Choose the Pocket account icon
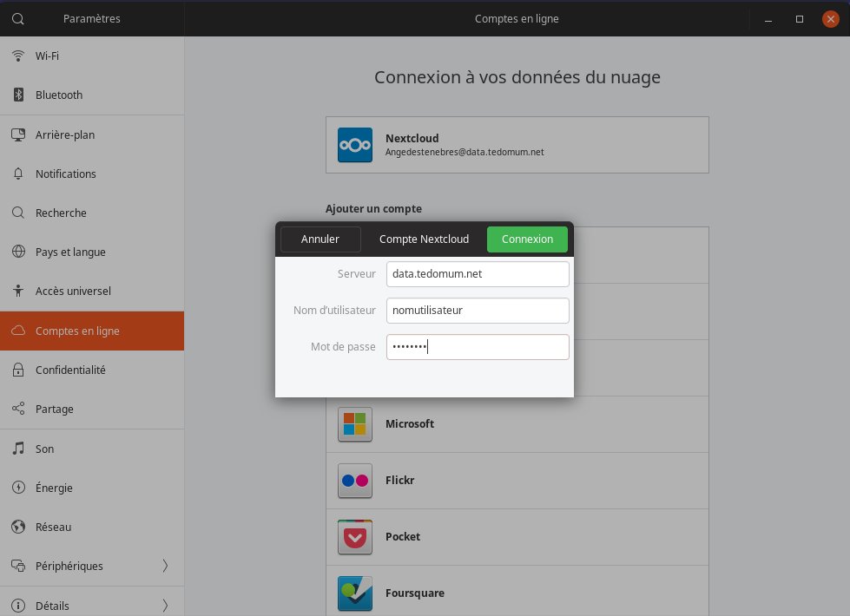This screenshot has height=616, width=850. click(x=354, y=537)
